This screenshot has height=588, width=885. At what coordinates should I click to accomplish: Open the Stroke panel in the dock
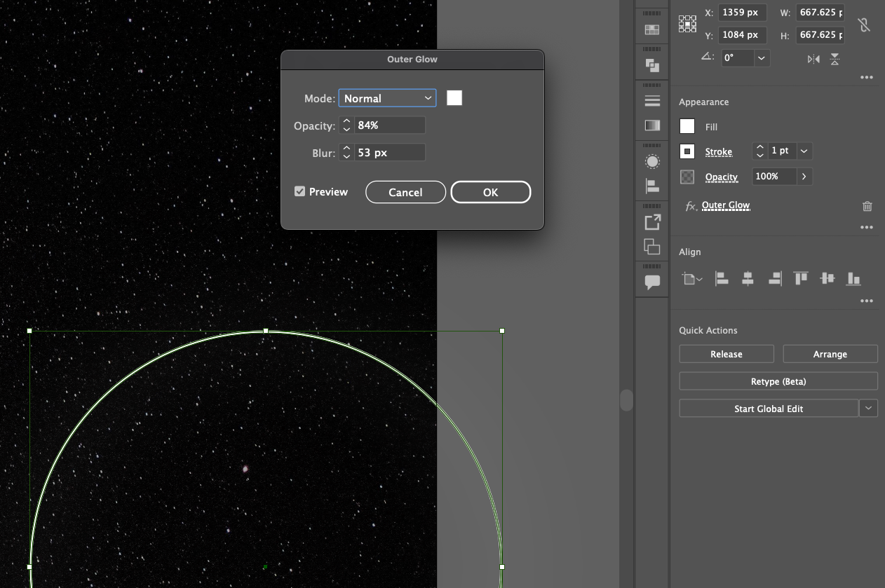[651, 100]
